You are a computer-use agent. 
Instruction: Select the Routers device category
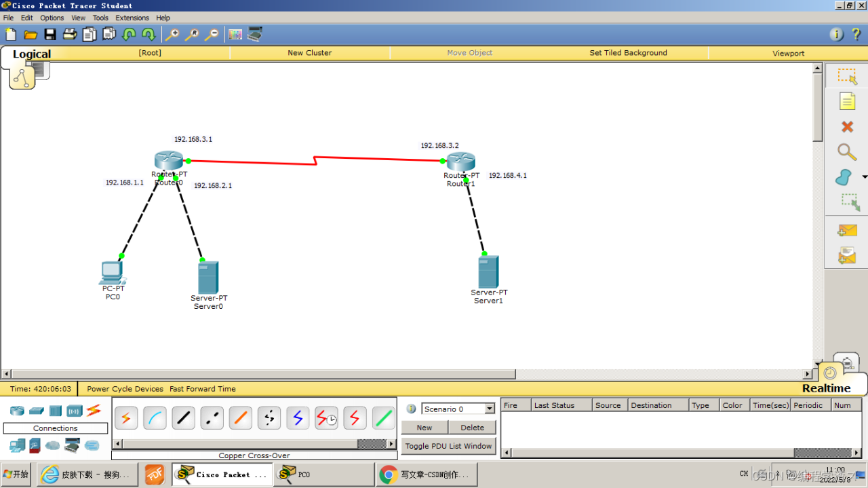coord(17,411)
